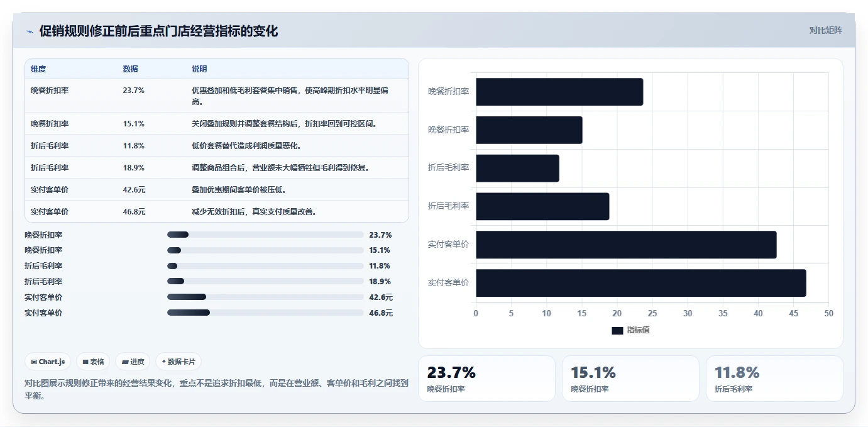Click the x-axis tick label 50
Image resolution: width=868 pixels, height=427 pixels.
[x=828, y=313]
